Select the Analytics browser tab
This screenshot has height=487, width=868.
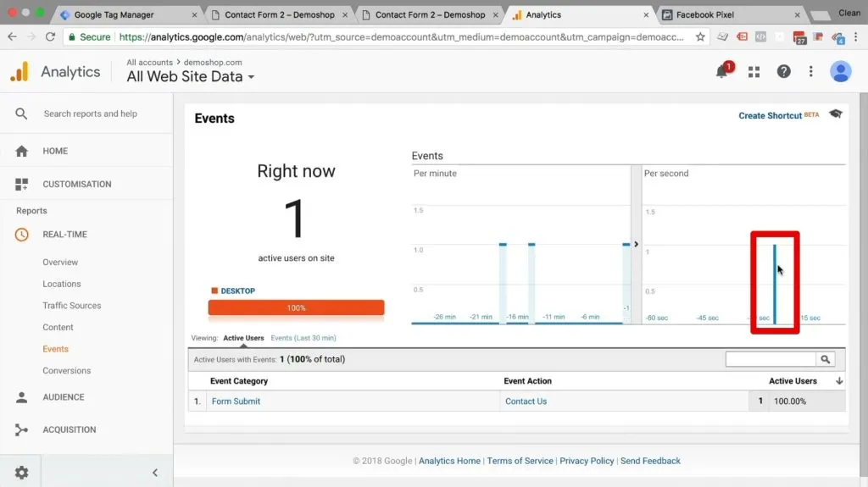point(543,15)
